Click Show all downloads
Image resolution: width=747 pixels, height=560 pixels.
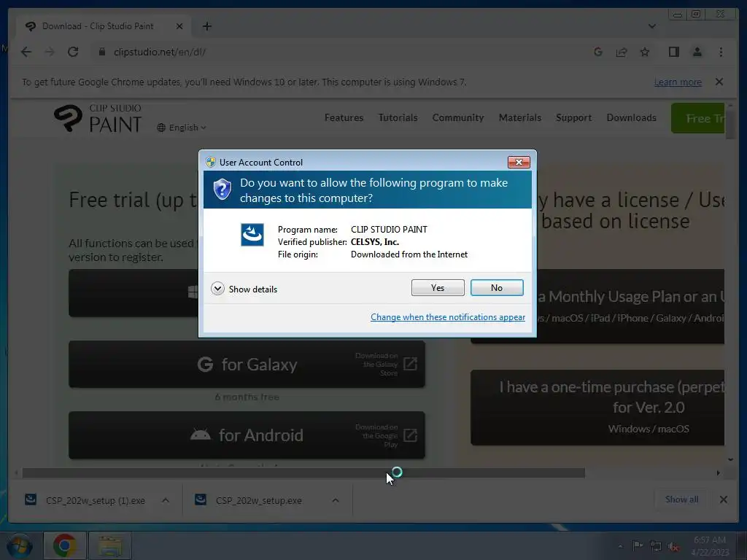[682, 499]
